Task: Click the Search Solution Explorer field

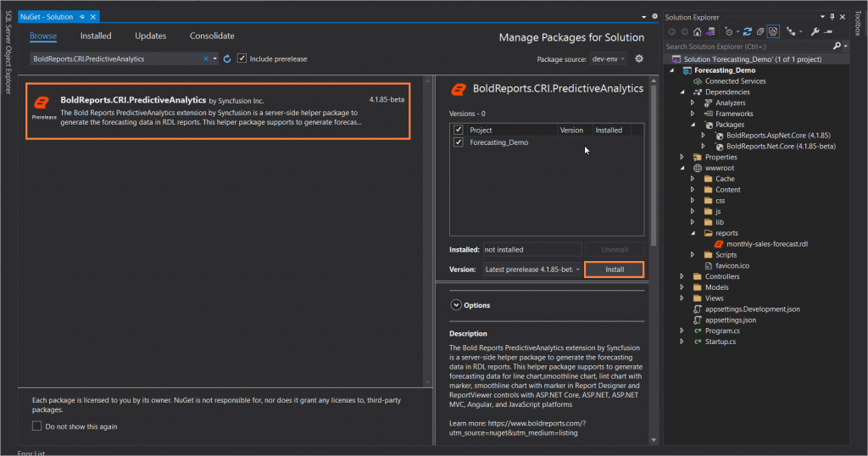Action: click(x=748, y=47)
